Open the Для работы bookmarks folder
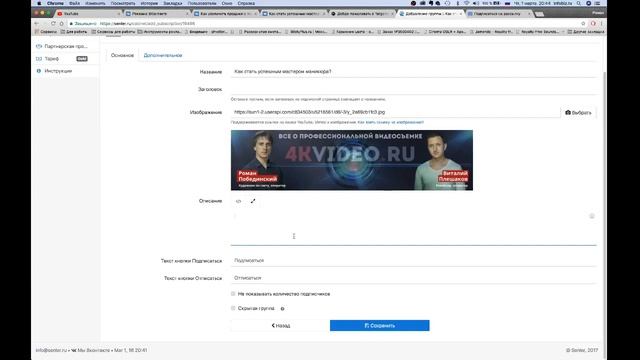This screenshot has width=640, height=360. [74, 31]
